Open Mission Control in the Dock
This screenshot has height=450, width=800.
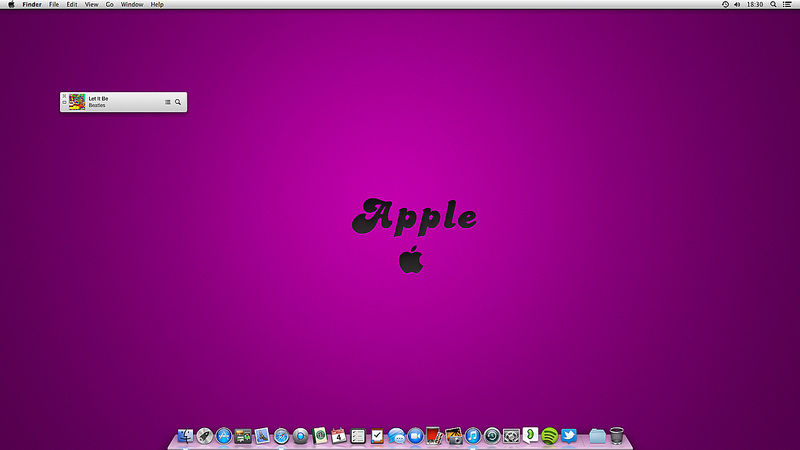(x=243, y=436)
